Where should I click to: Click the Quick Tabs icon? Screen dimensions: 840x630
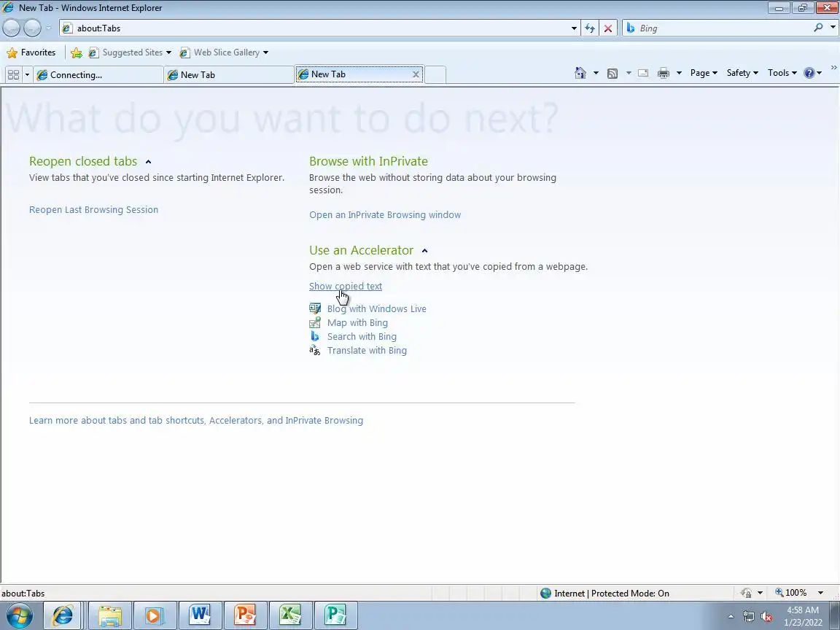point(13,74)
